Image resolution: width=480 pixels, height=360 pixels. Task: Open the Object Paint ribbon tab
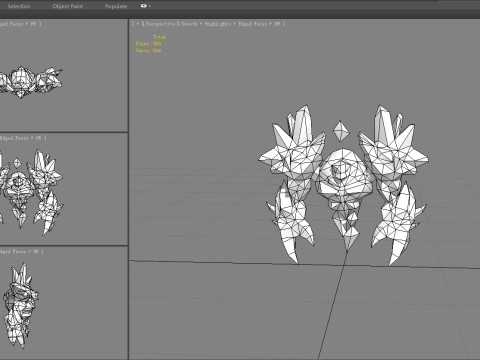(x=68, y=6)
